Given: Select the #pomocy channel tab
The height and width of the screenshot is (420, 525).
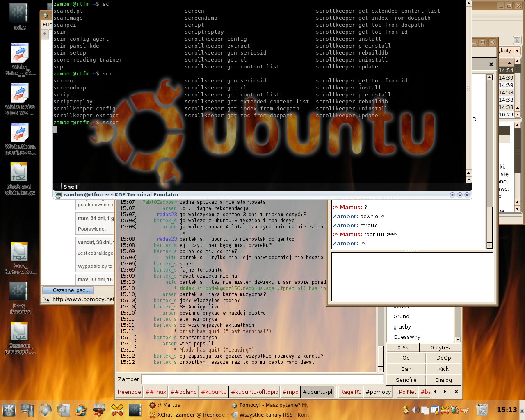Looking at the screenshot, I should (378, 392).
